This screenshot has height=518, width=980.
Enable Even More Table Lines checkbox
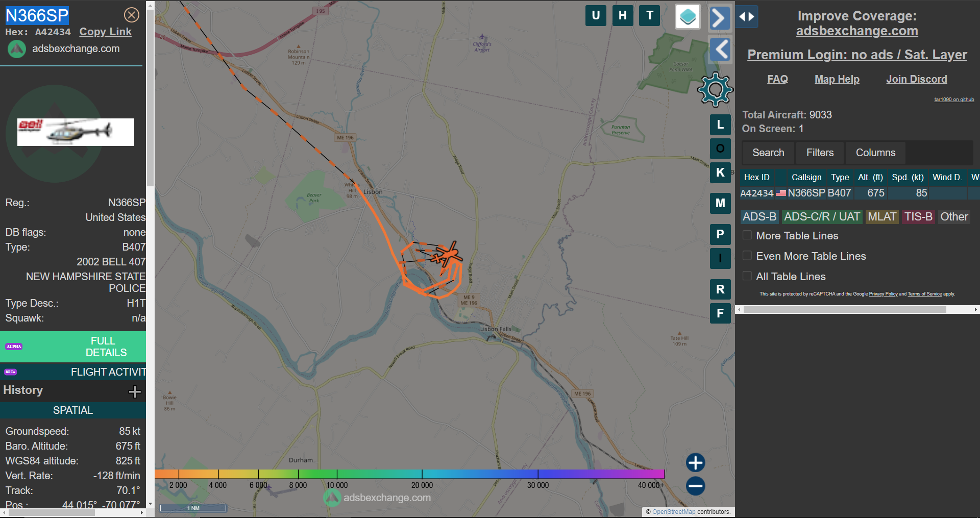(x=747, y=256)
